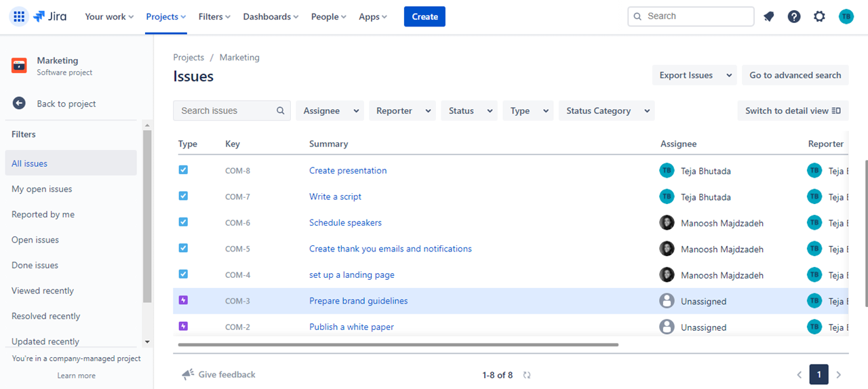Click the COM-6 issue key
This screenshot has height=389, width=868.
tap(238, 223)
